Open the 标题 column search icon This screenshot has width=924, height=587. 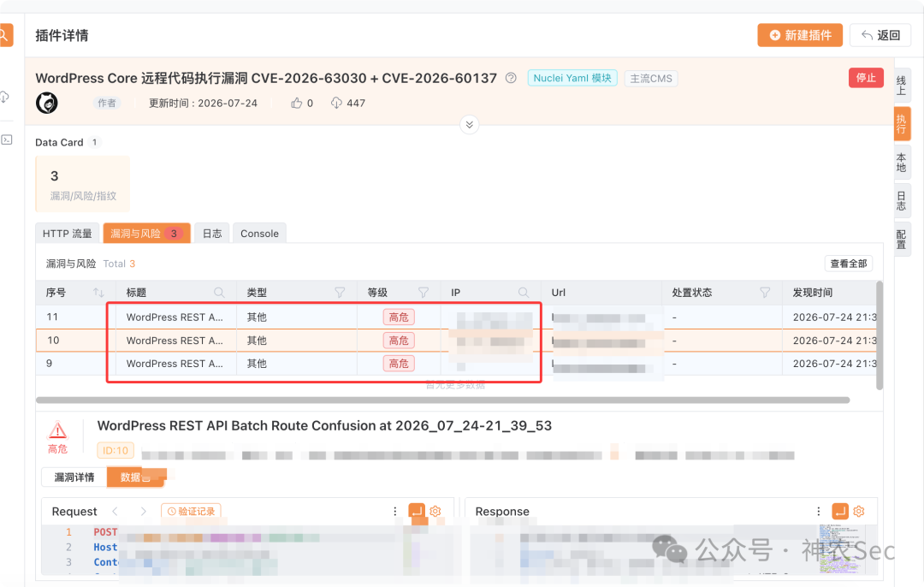(x=219, y=293)
